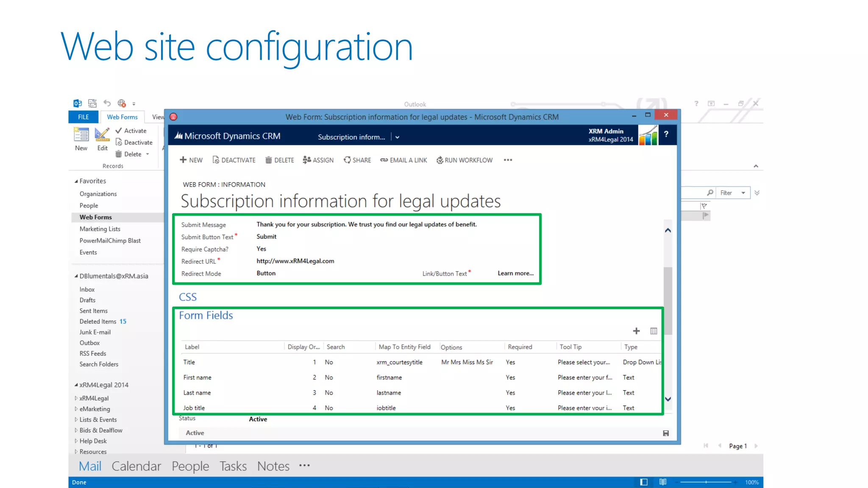The width and height of the screenshot is (868, 488).
Task: Click Deactivate in Outlook ribbon
Action: pos(134,142)
